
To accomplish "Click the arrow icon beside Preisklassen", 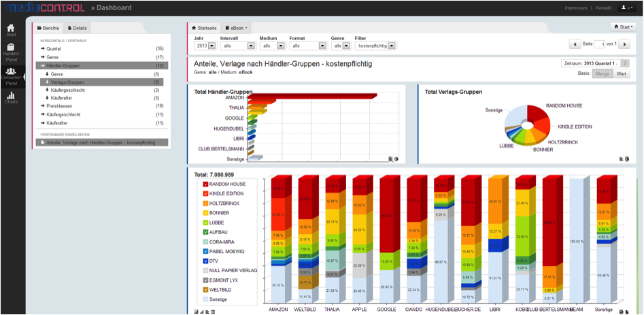I will (43, 106).
